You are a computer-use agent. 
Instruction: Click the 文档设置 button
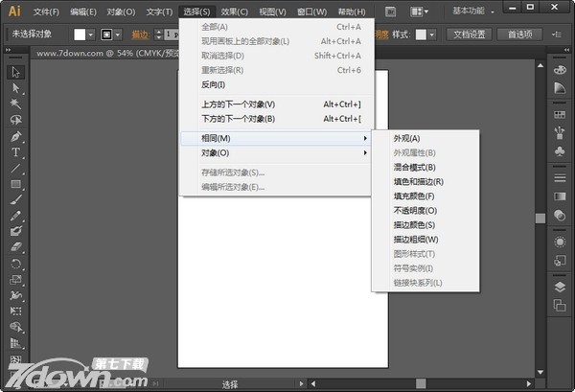pos(470,35)
